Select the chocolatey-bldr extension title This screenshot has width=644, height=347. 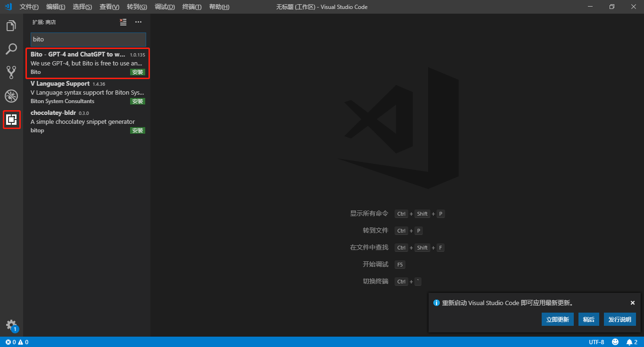coord(53,113)
